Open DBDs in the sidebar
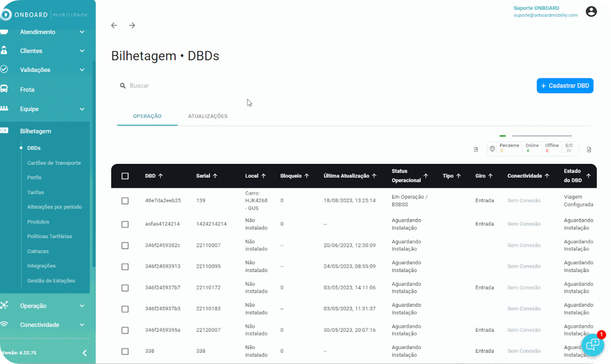The width and height of the screenshot is (611, 364). 34,148
